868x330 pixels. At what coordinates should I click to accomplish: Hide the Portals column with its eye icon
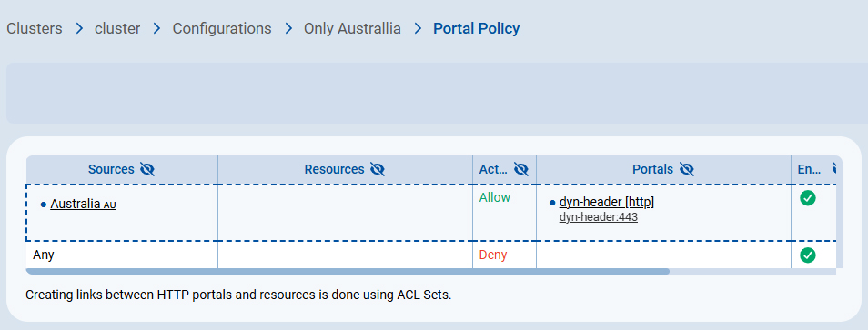[686, 169]
